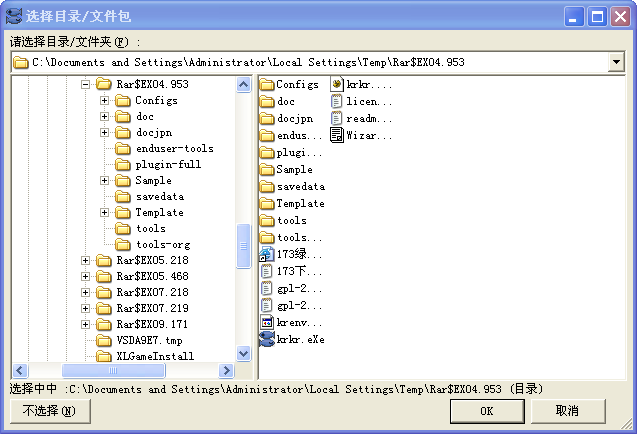Select enduser-tools in the folder tree

(174, 149)
